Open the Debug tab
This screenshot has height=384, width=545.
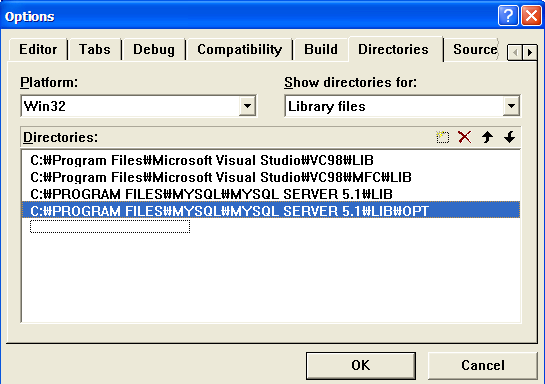154,49
